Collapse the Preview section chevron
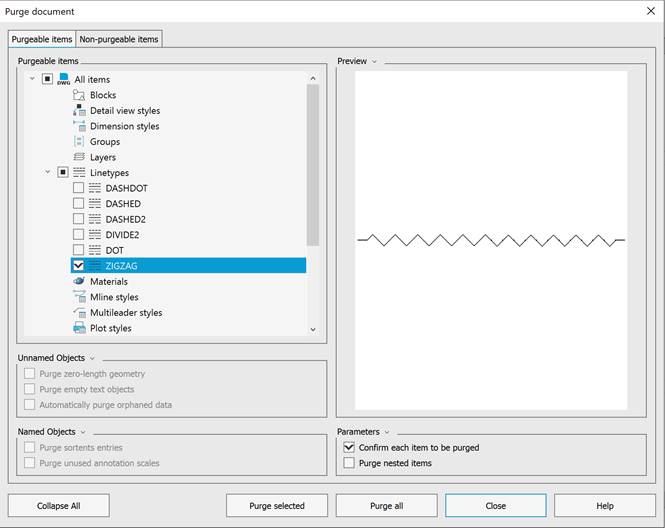665x528 pixels. (374, 61)
